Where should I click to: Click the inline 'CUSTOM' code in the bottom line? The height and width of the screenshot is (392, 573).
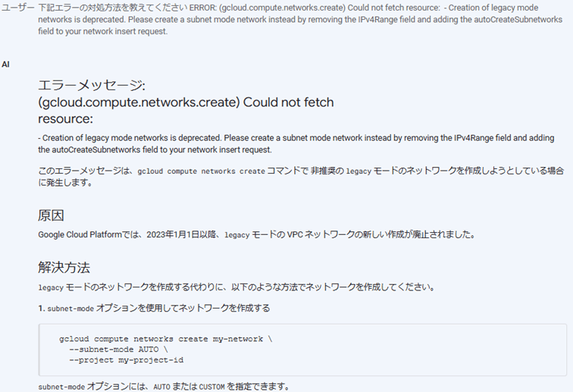point(211,387)
